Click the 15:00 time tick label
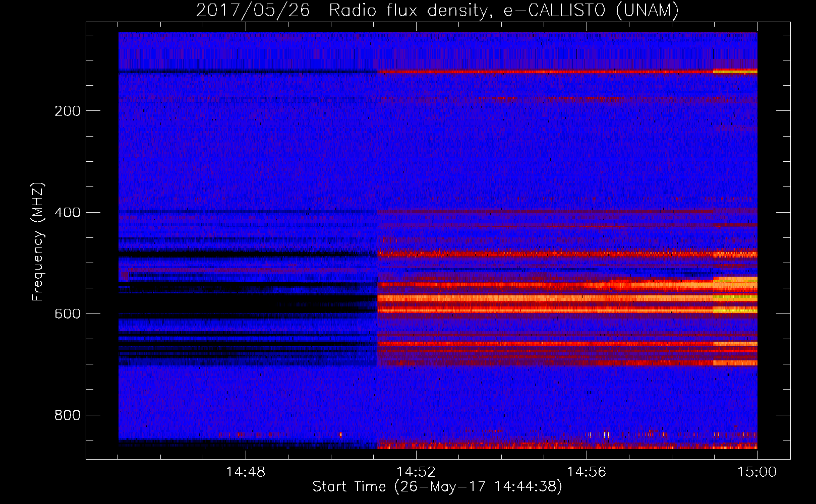The image size is (816, 504). click(757, 472)
